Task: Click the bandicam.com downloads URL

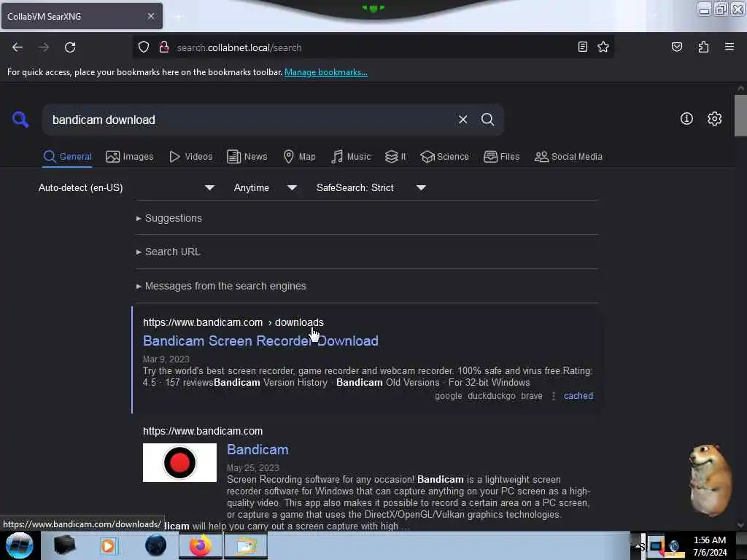Action: coord(233,322)
